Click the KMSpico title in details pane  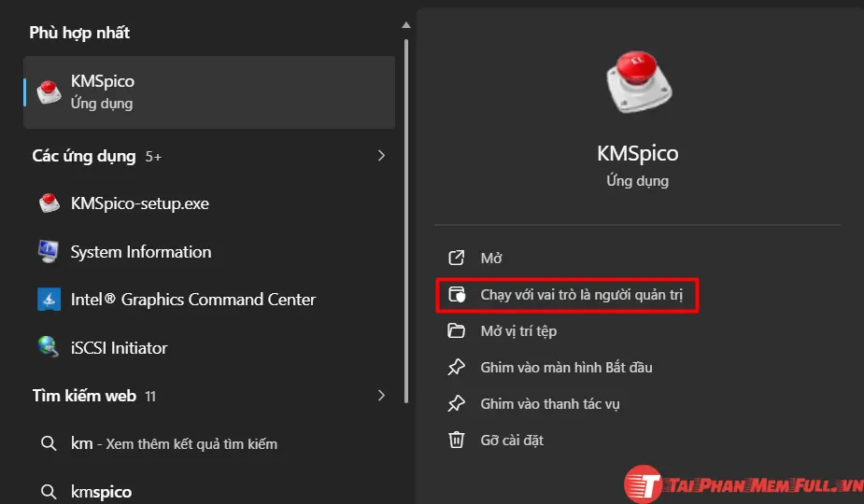point(638,153)
